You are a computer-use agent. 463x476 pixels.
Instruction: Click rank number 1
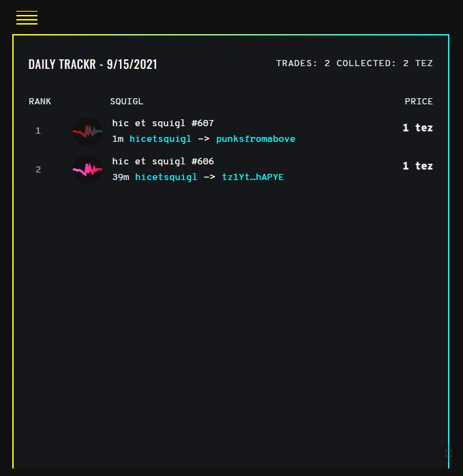point(38,131)
